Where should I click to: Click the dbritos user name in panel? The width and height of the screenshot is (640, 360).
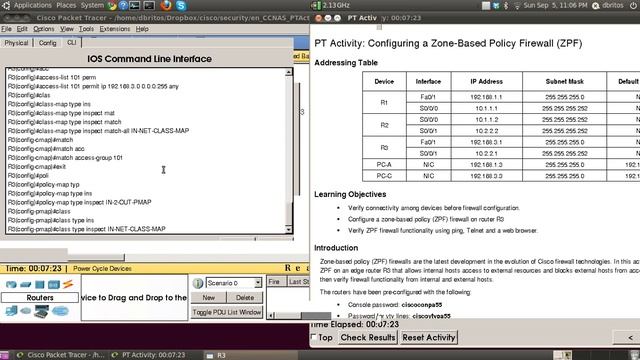coord(613,5)
